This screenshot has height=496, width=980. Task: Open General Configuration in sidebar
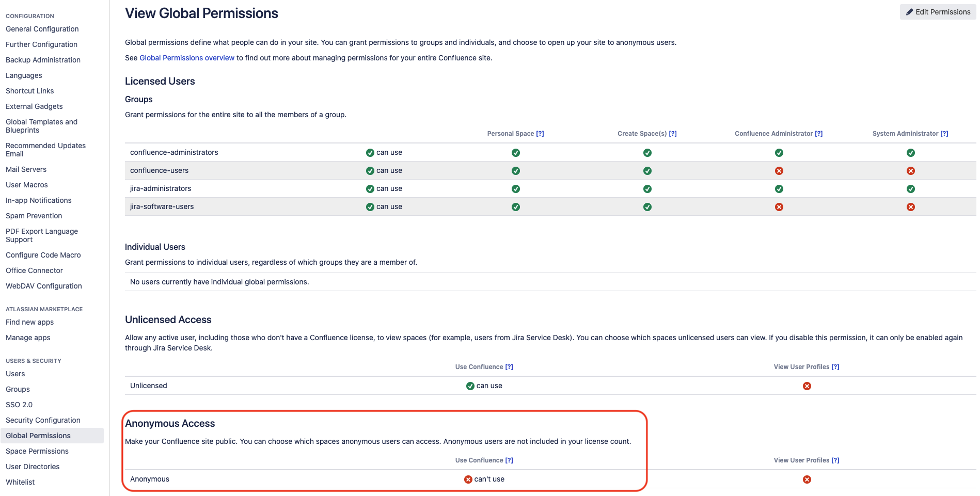(x=42, y=29)
